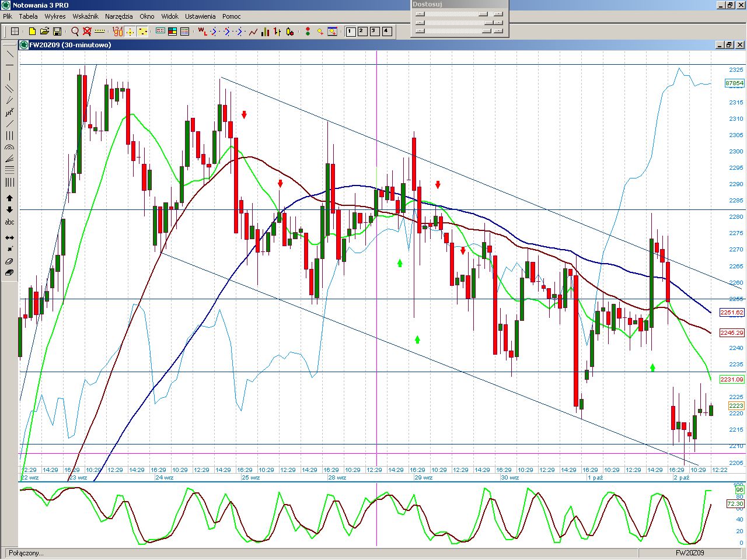The height and width of the screenshot is (560, 747).
Task: Toggle layout button 4
Action: point(387,32)
